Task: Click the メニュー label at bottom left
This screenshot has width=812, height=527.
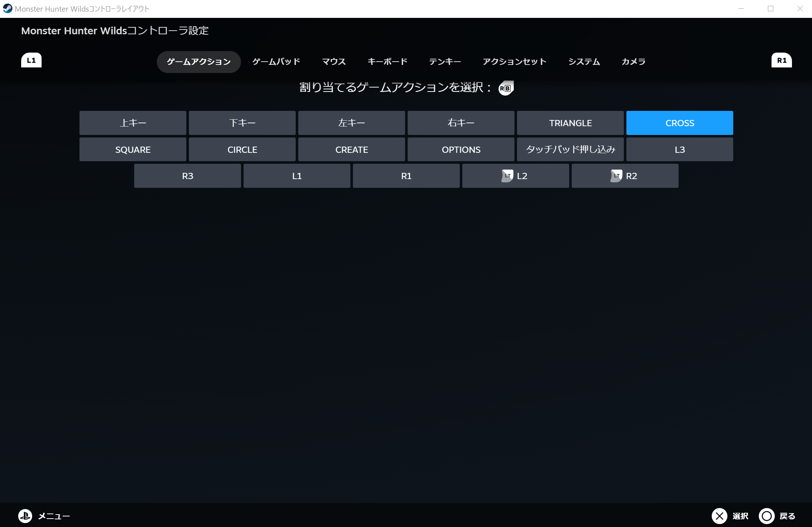Action: tap(54, 516)
